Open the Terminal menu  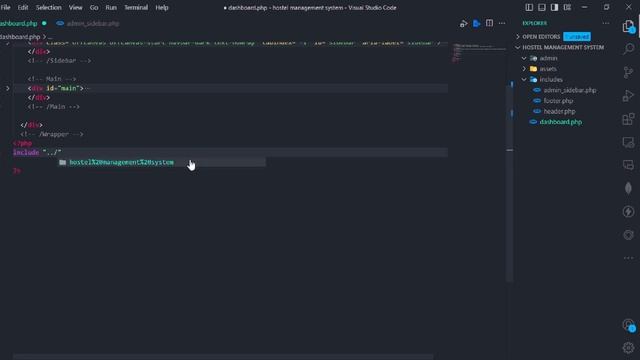(136, 7)
